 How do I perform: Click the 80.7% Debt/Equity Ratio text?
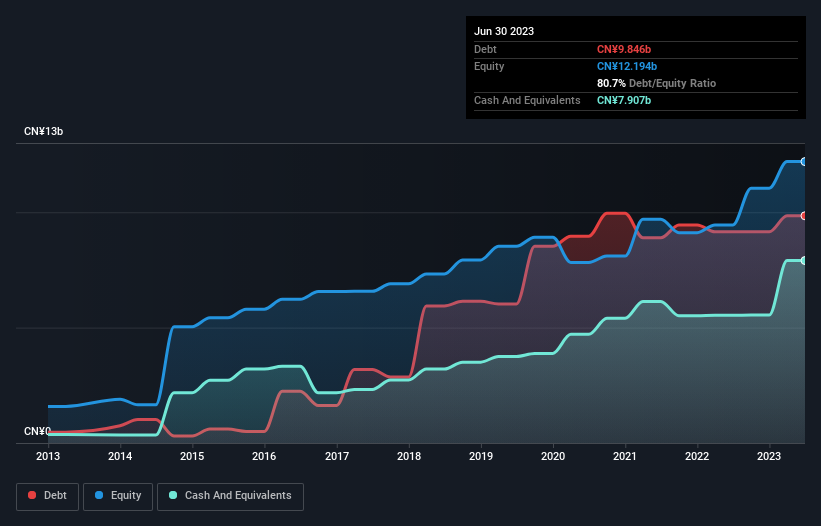656,83
